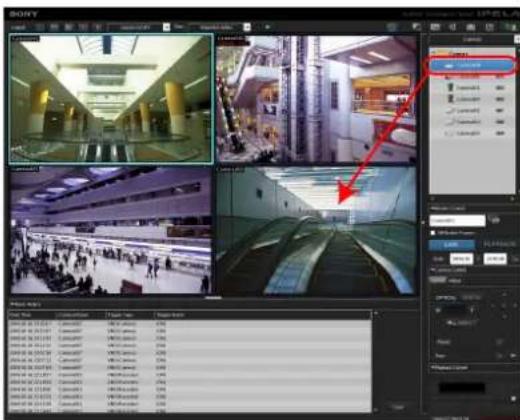Tilt camera down with the pan pad arrow

504,316
